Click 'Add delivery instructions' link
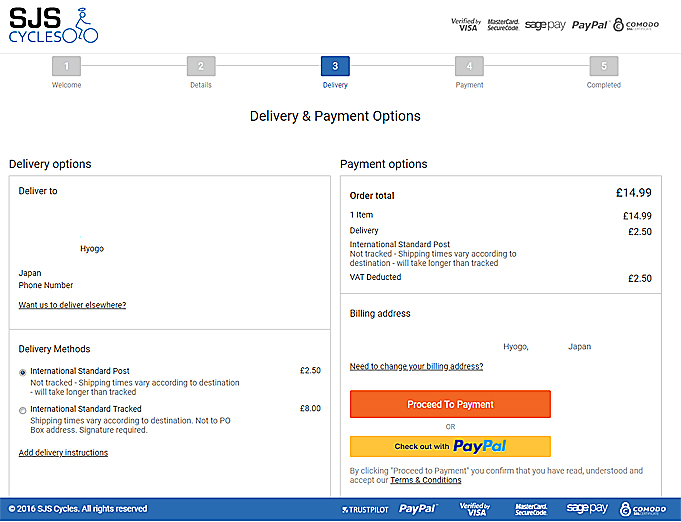Screen dimensions: 681x522 coord(63,453)
